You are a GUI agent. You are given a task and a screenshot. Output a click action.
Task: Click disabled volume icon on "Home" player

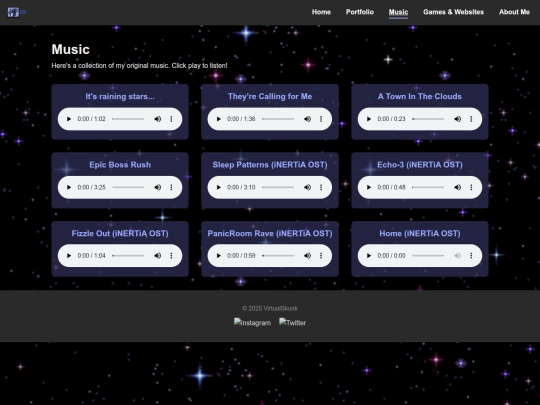(458, 256)
